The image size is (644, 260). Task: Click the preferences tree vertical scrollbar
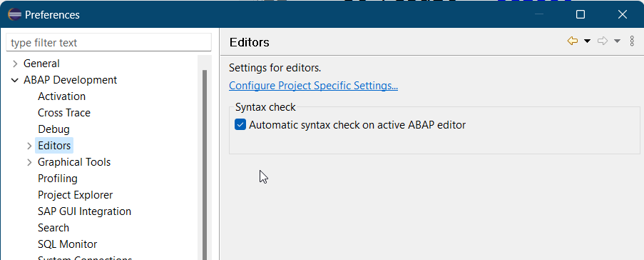(x=205, y=164)
